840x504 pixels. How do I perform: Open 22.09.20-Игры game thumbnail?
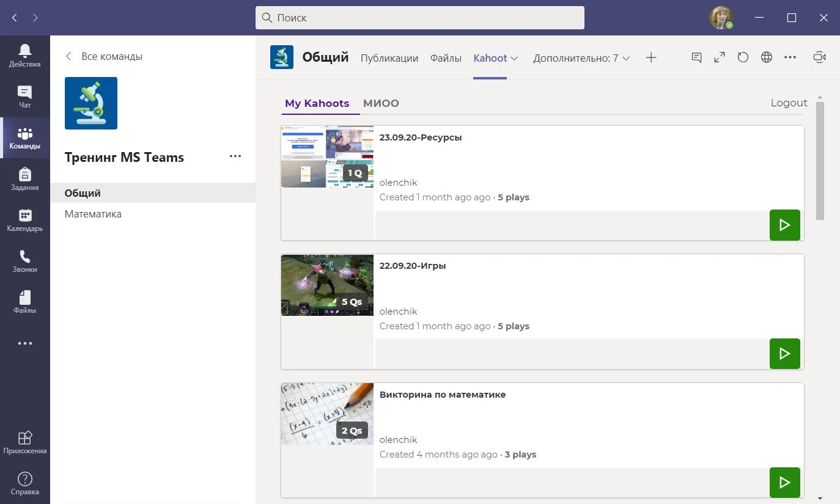point(327,285)
